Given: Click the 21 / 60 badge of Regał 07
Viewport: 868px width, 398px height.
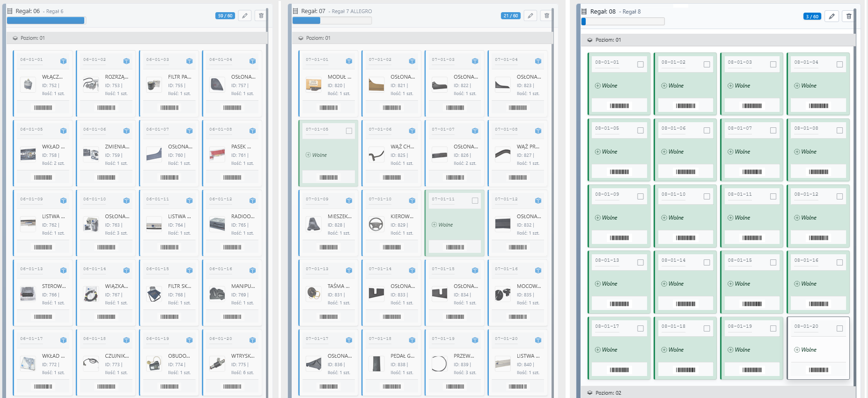Looking at the screenshot, I should [511, 15].
